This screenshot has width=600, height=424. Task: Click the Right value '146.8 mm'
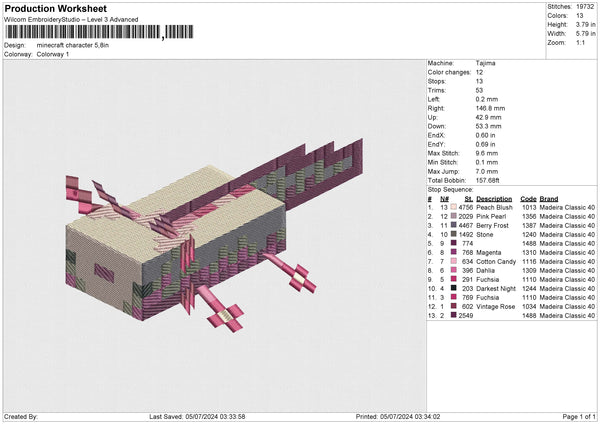(490, 108)
